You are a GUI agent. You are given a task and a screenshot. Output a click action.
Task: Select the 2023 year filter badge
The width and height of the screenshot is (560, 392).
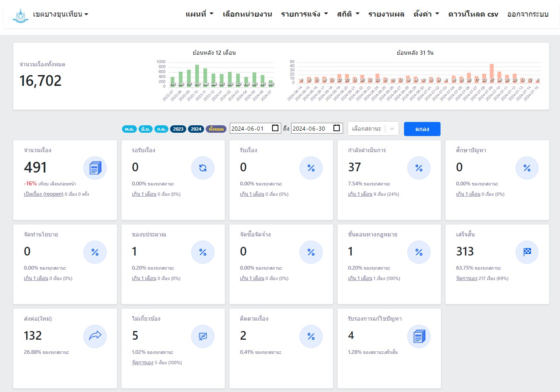(178, 129)
